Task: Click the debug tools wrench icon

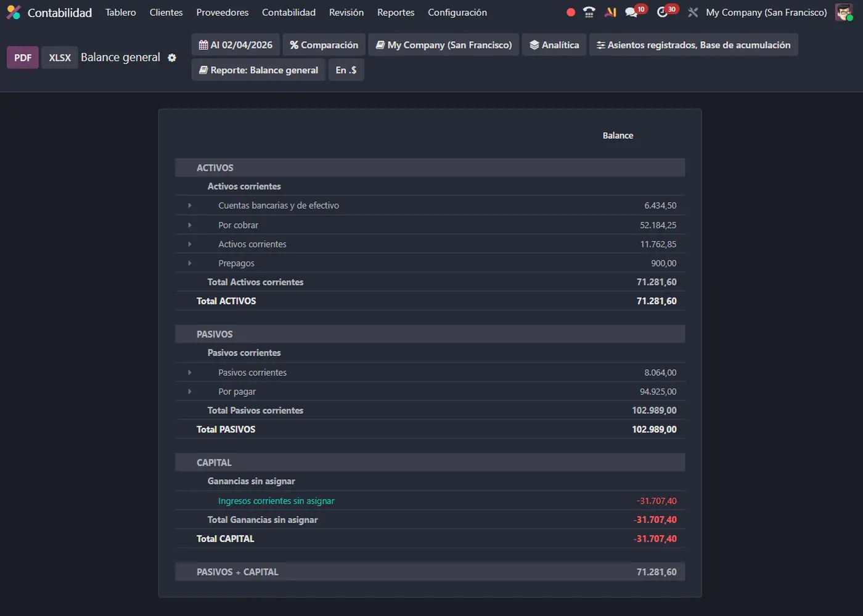Action: [x=693, y=12]
